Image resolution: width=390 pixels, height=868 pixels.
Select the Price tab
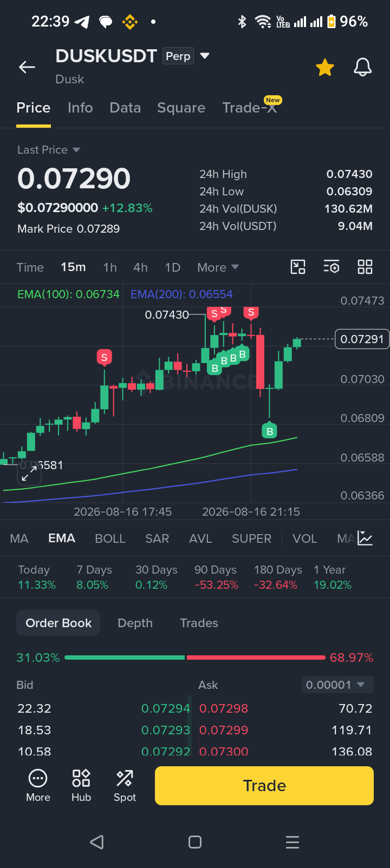pos(34,108)
